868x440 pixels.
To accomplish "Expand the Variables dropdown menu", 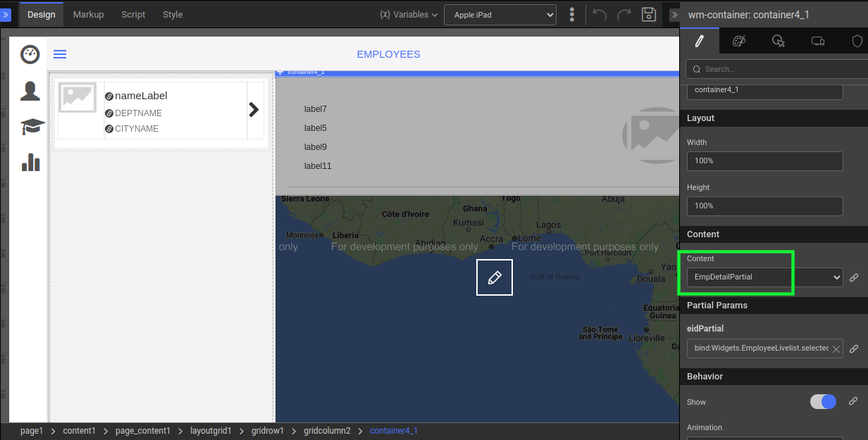I will (408, 15).
